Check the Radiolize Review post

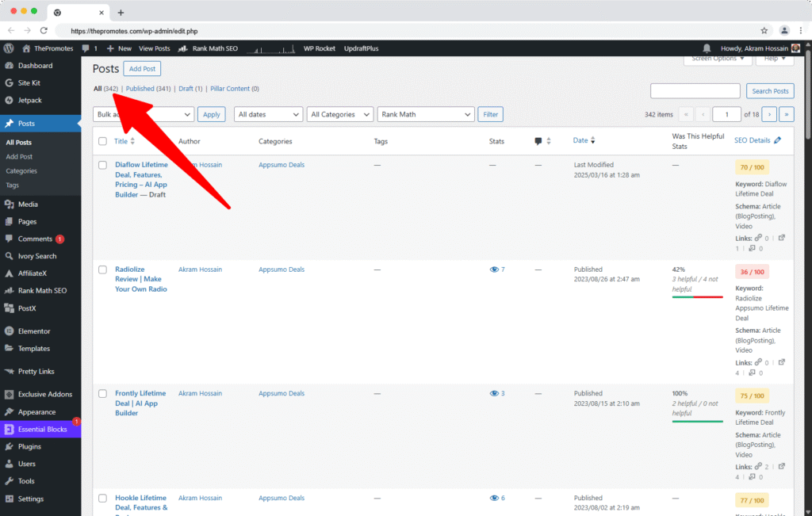(x=102, y=269)
